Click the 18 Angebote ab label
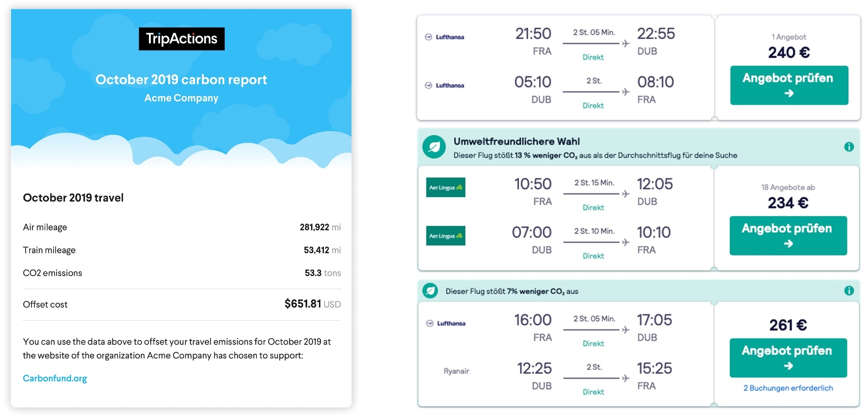Viewport: 868px width, 417px height. pyautogui.click(x=788, y=187)
